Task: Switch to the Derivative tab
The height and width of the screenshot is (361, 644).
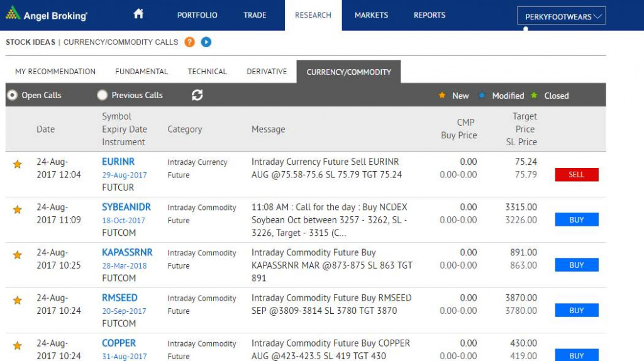Action: (267, 72)
